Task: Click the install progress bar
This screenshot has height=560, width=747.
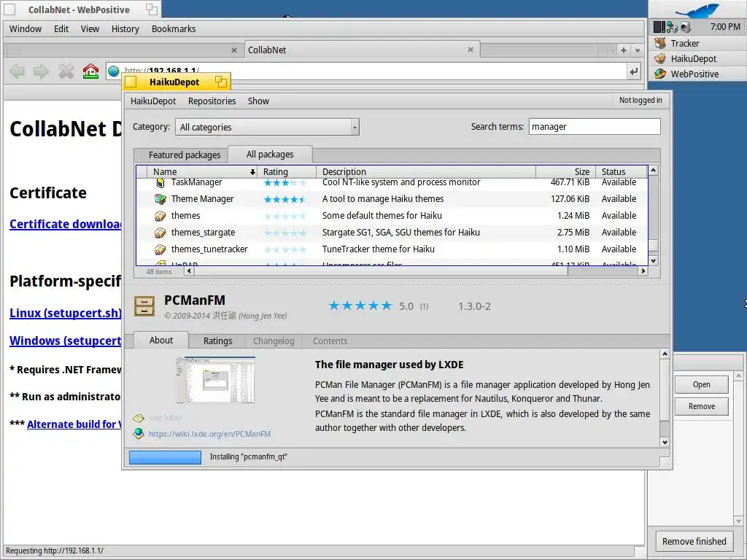Action: pyautogui.click(x=166, y=457)
